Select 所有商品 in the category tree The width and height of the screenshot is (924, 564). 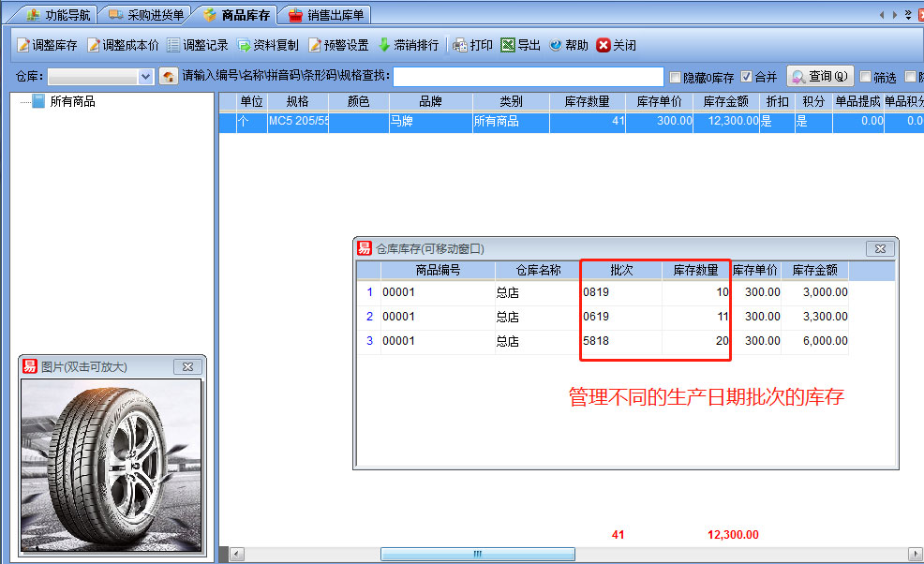click(x=72, y=101)
